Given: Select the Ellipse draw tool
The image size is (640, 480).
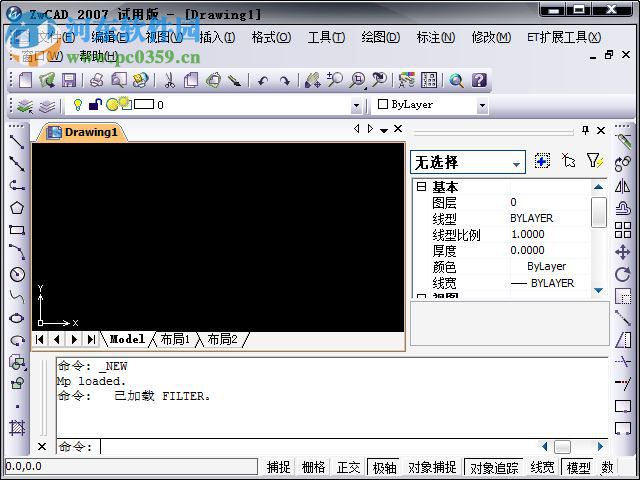Looking at the screenshot, I should [x=17, y=318].
